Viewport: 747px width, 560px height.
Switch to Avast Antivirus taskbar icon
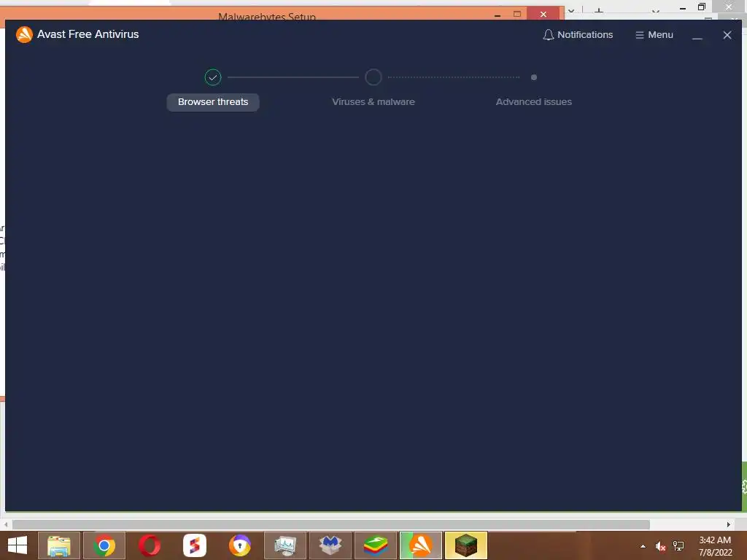point(421,545)
